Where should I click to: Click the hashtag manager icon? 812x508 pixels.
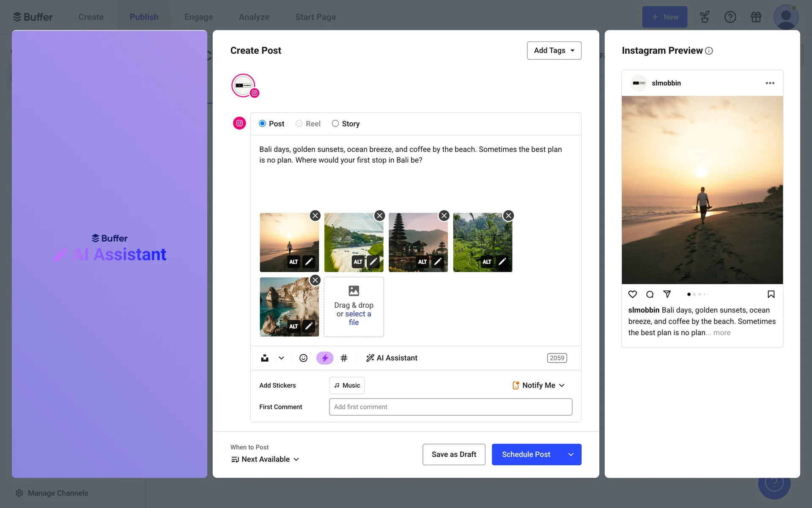(x=344, y=358)
